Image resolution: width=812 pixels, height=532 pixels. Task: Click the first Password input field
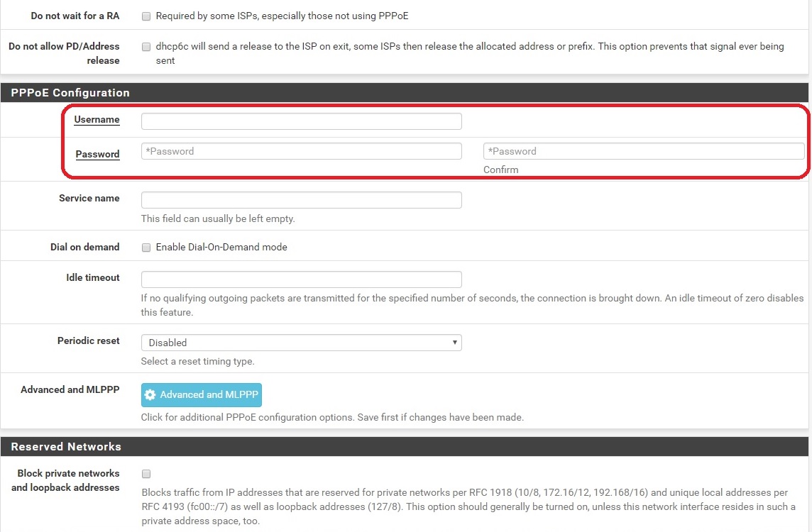(301, 151)
